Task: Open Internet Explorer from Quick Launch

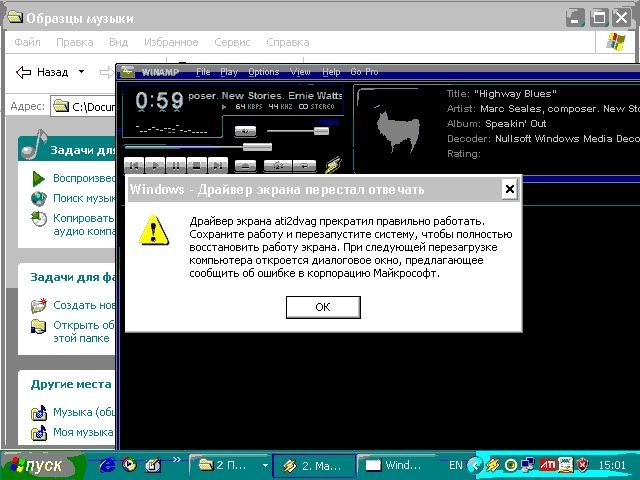Action: pos(107,465)
